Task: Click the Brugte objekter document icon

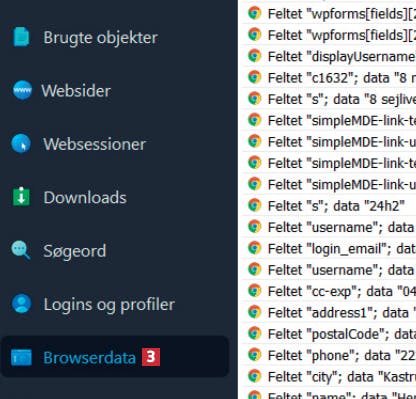Action: 21,37
